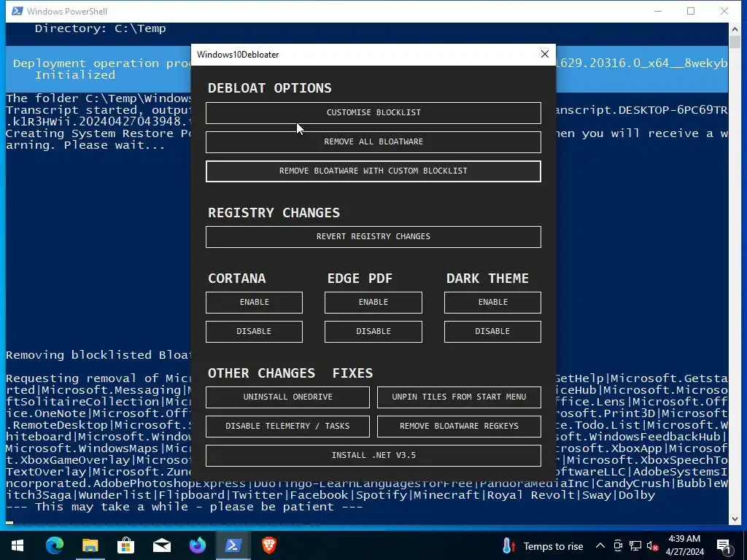Open network settings tray icon
This screenshot has width=747, height=560.
635,545
